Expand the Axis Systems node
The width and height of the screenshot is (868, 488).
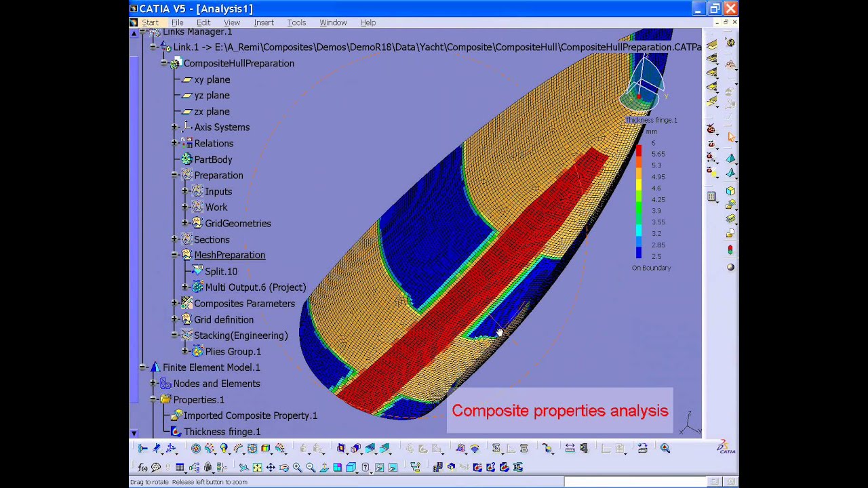coord(175,127)
